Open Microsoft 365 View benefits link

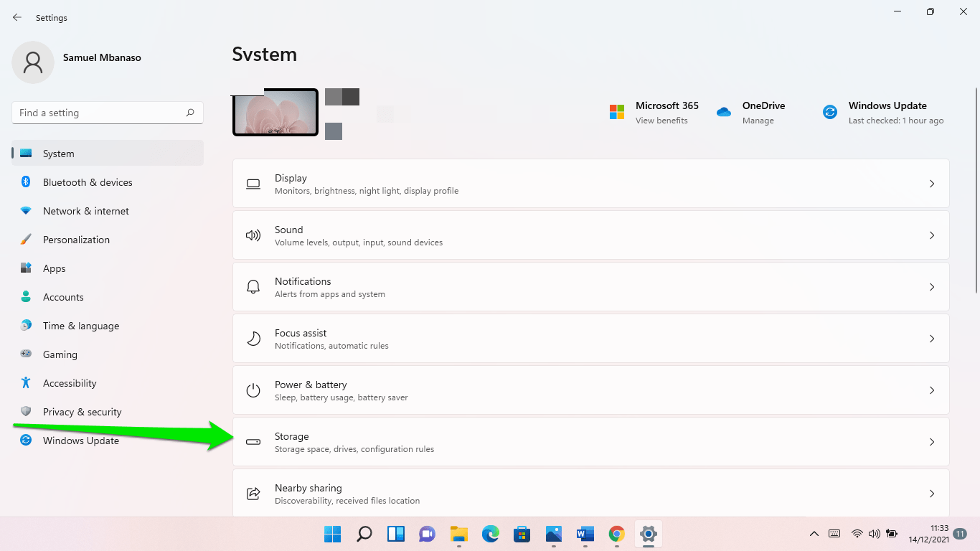[x=661, y=121]
